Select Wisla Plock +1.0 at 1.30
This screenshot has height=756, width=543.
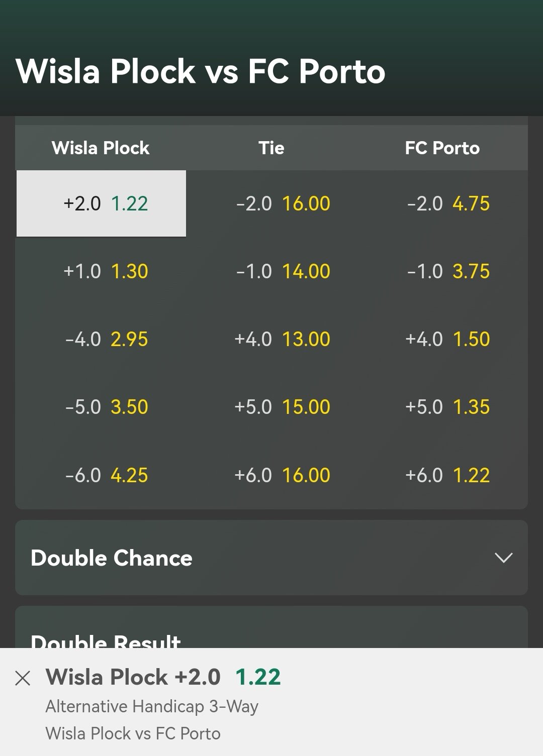click(106, 271)
